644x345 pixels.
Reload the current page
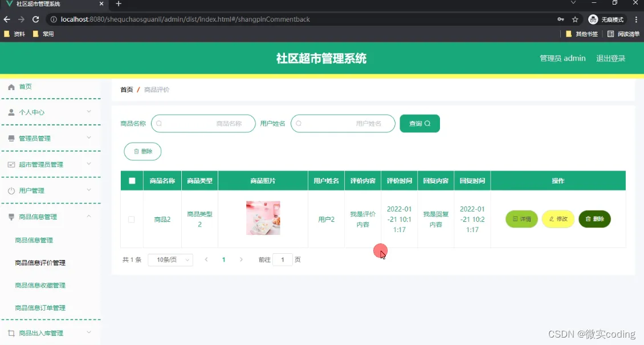tap(36, 19)
